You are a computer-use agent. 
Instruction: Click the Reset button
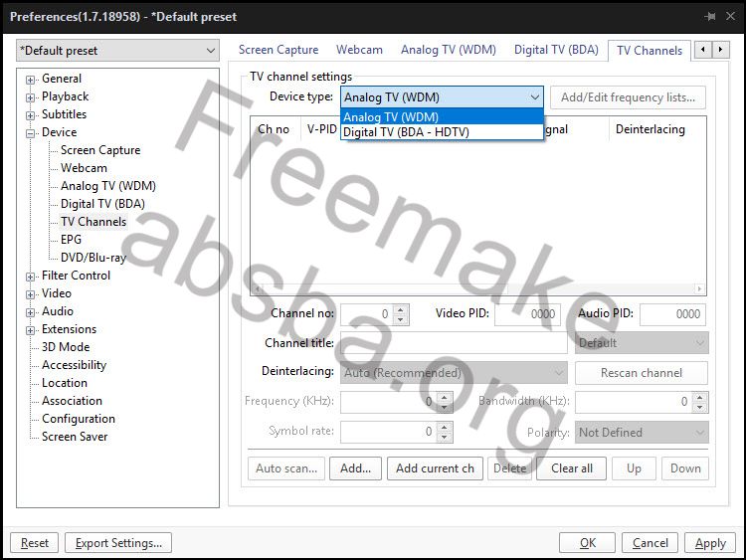35,543
